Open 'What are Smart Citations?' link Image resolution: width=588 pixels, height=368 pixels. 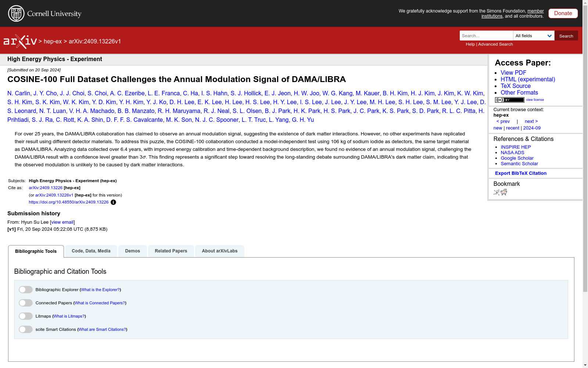[102, 330]
